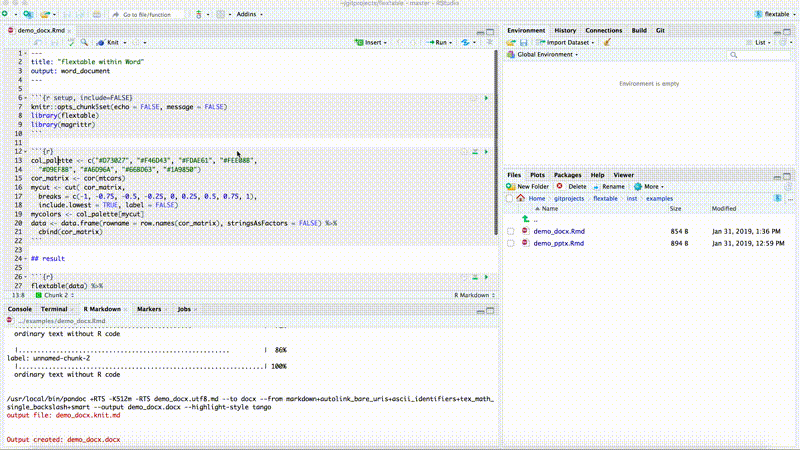The image size is (800, 450).
Task: Click the New File plus icon
Action: [x=5, y=14]
